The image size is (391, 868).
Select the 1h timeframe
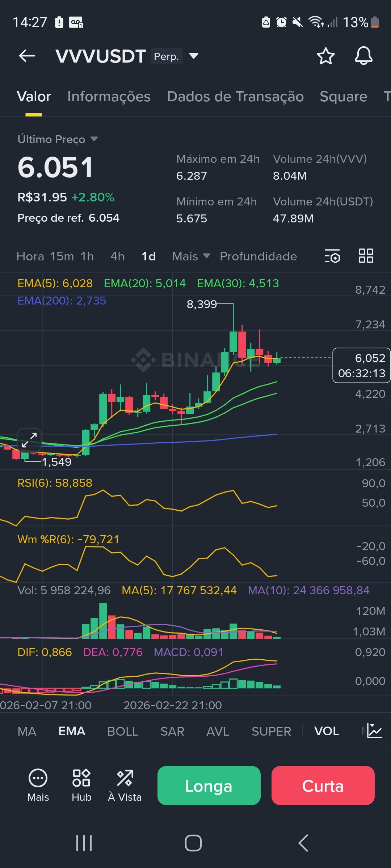pyautogui.click(x=87, y=256)
